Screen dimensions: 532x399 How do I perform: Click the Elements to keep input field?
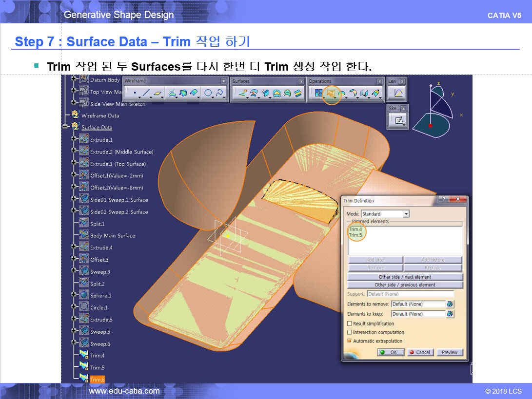pos(418,314)
